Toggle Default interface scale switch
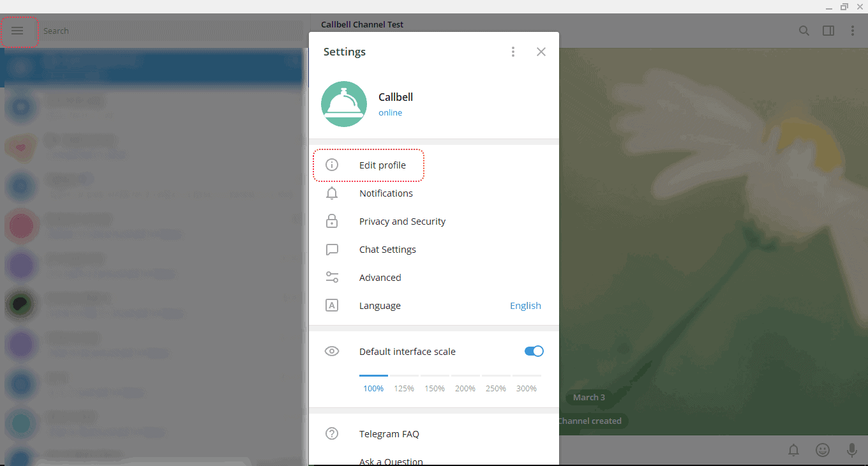Image resolution: width=868 pixels, height=466 pixels. (534, 351)
